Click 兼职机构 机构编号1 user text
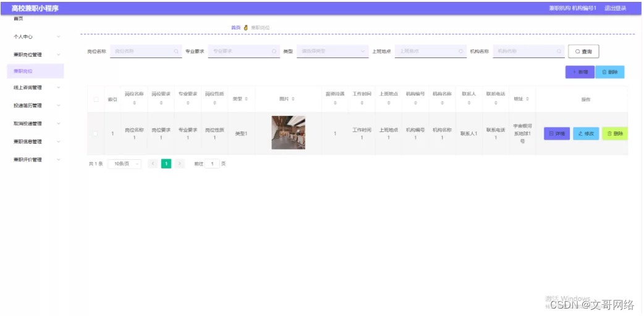The height and width of the screenshot is (316, 644). [572, 8]
